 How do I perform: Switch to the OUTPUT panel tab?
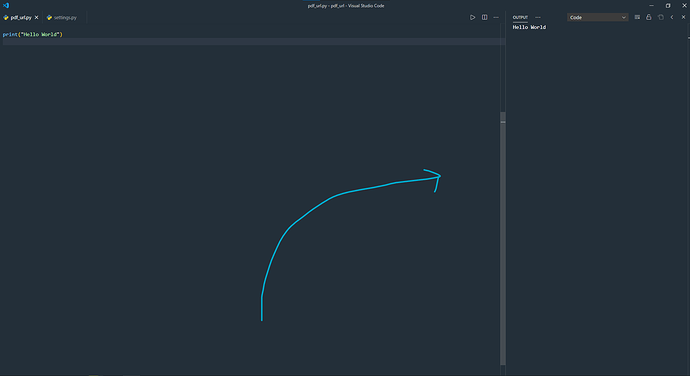520,18
